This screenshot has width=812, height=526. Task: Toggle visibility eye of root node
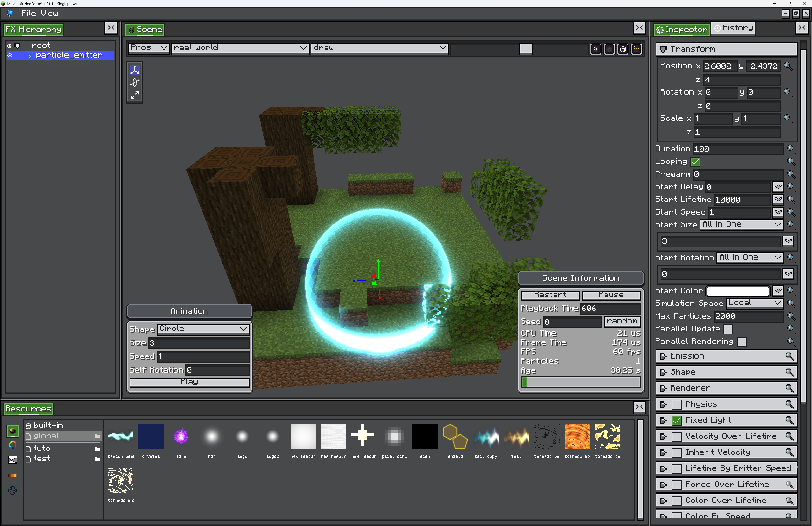point(10,46)
